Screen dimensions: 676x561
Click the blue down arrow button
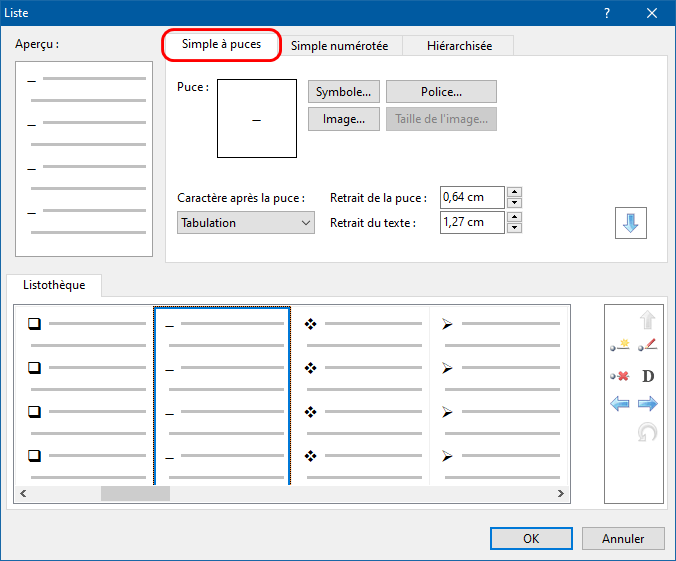[630, 224]
